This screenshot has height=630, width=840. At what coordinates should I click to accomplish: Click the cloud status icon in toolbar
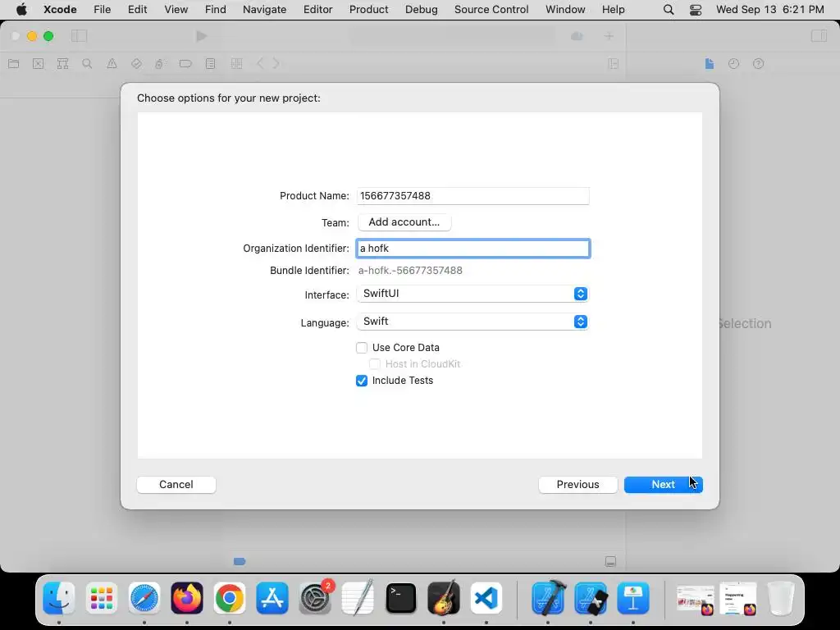click(x=577, y=36)
